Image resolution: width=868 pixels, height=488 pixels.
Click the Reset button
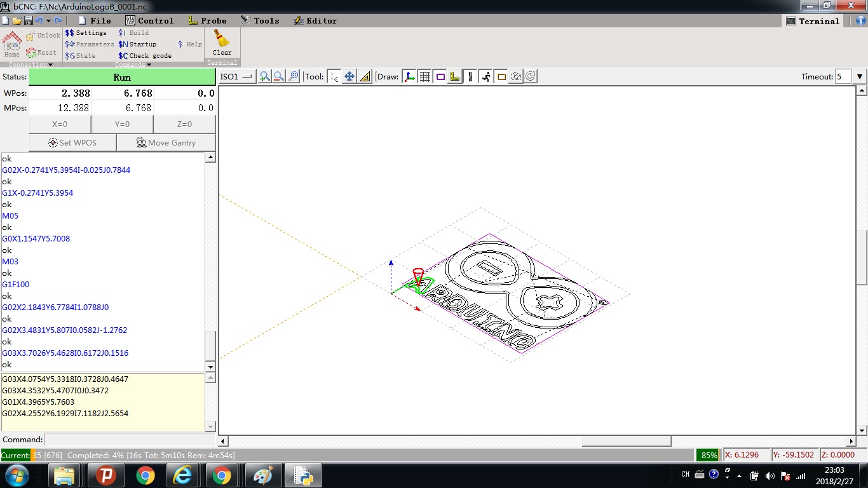pos(41,53)
